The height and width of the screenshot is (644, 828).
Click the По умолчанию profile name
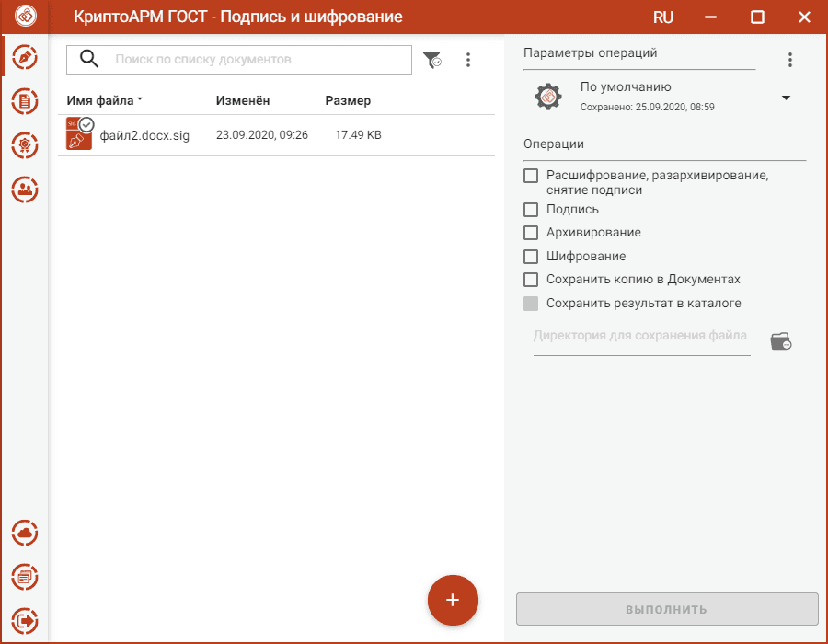tap(626, 86)
